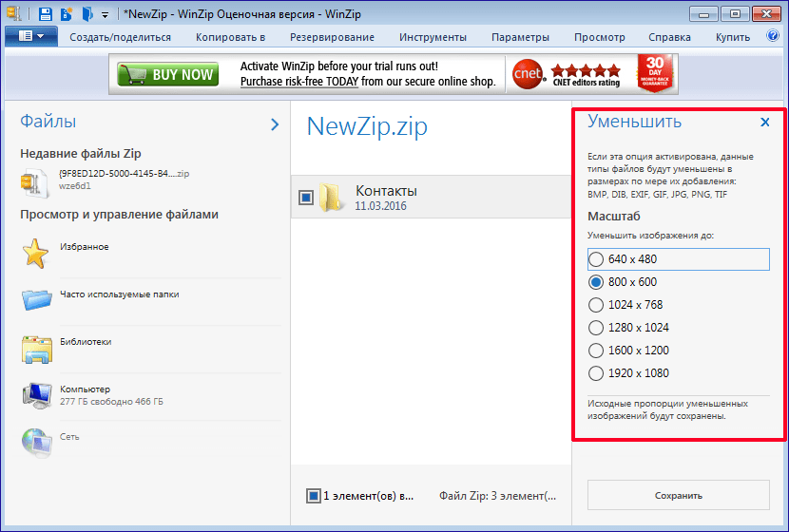This screenshot has width=789, height=532.
Task: Click 277 ГБ свободно 466 ГБ text
Action: 111,402
